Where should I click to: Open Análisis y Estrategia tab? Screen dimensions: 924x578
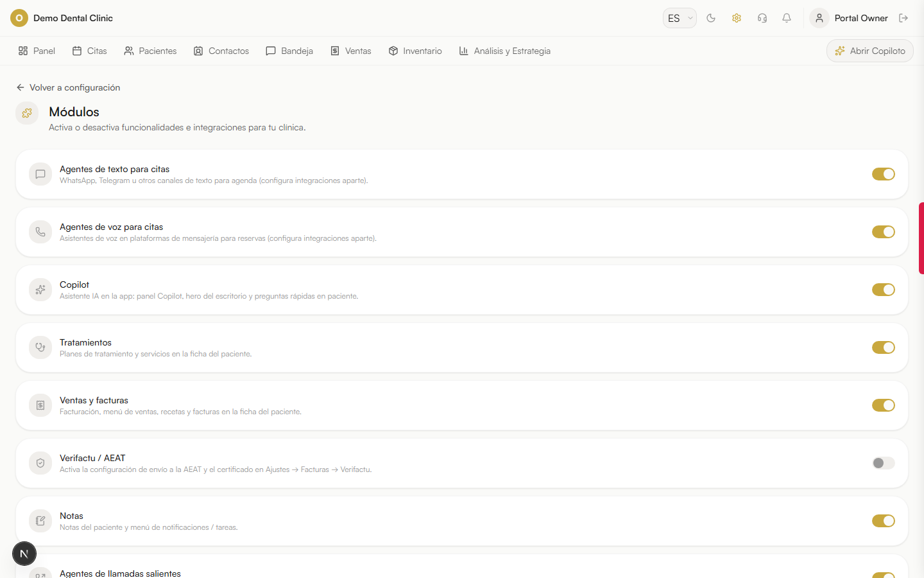click(505, 51)
